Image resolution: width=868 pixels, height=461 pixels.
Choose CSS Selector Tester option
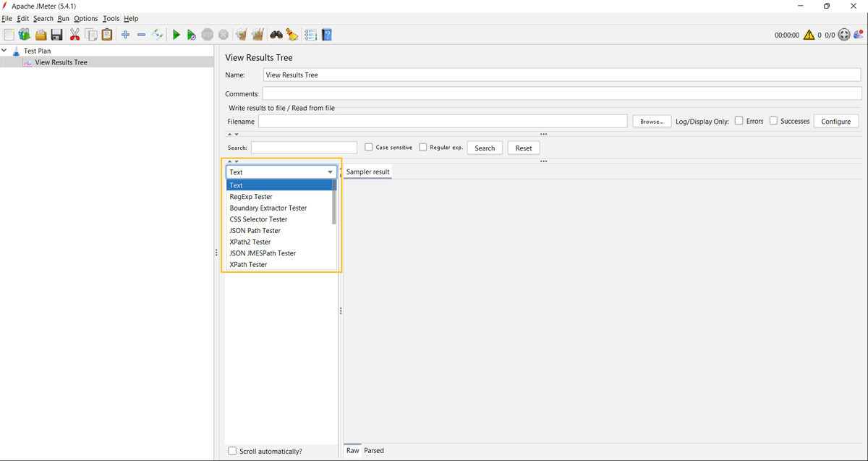(x=279, y=219)
